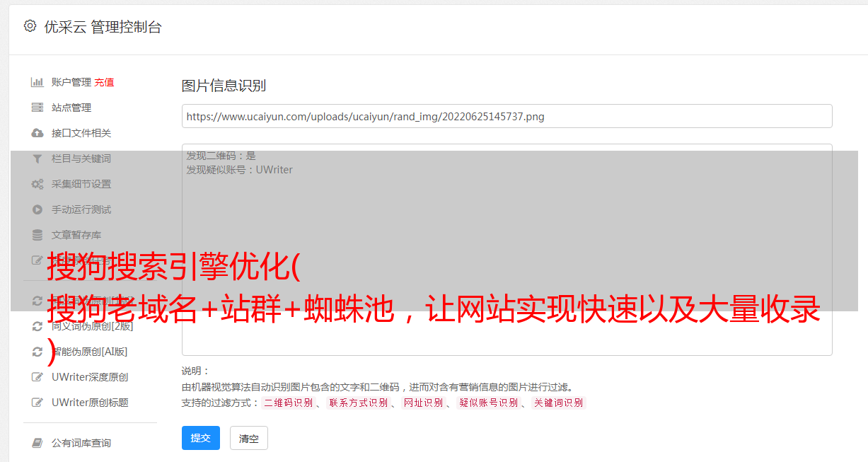Screen dimensions: 868x462
Task: Open 栏目与关键词 via its filter icon
Action: coord(37,158)
